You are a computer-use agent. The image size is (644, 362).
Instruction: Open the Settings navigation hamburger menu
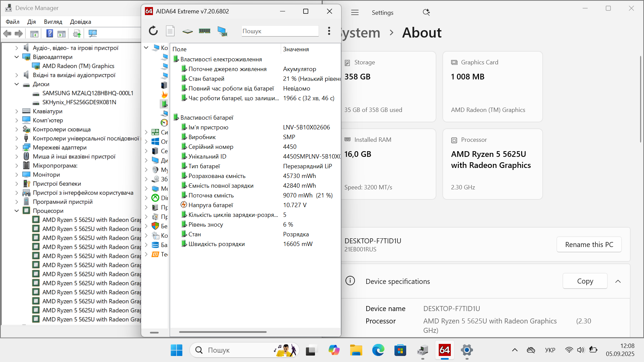coord(355,12)
